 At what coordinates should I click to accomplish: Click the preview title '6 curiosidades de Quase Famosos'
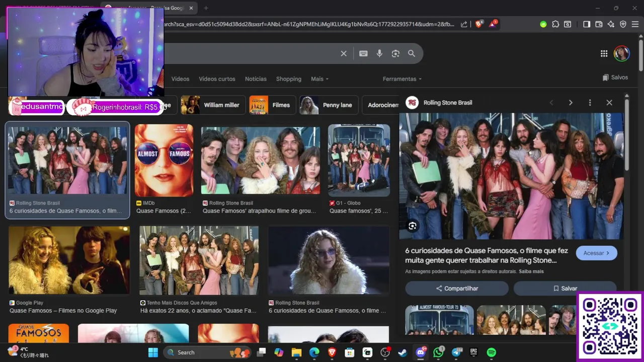pos(487,255)
